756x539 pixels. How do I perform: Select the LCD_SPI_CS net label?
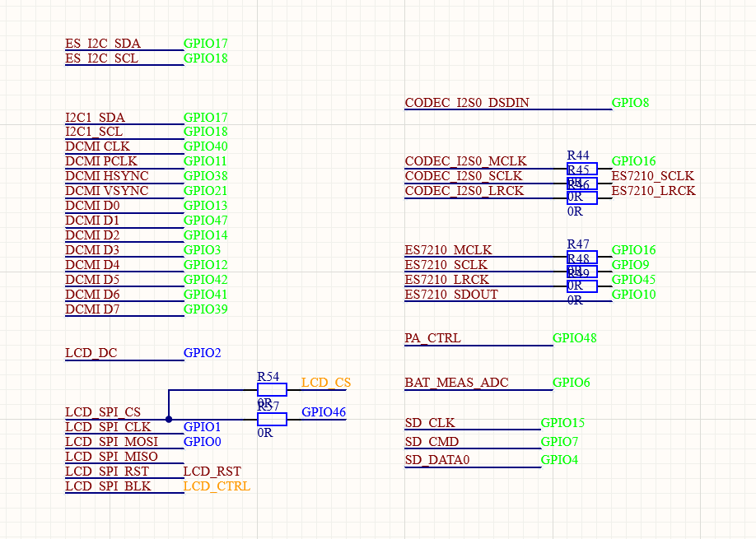[x=103, y=412]
